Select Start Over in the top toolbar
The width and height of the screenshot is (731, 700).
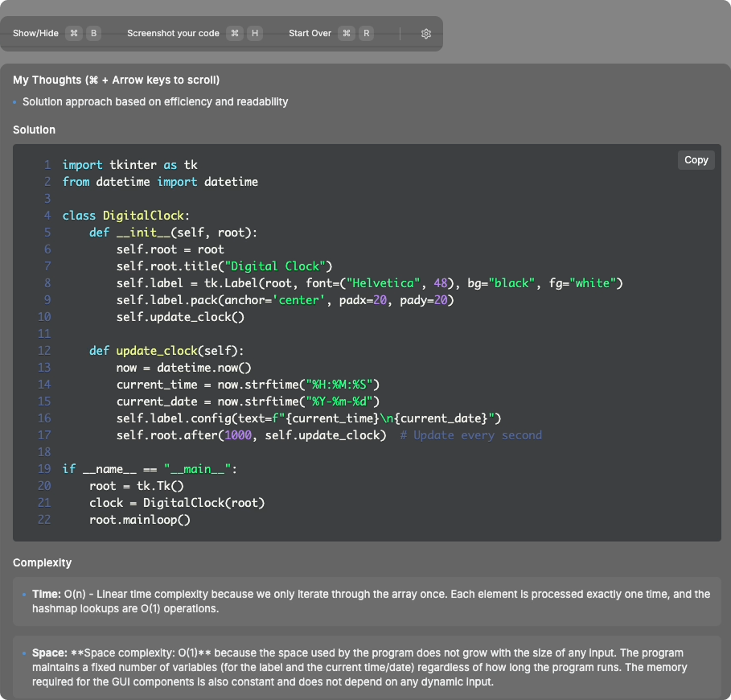310,34
